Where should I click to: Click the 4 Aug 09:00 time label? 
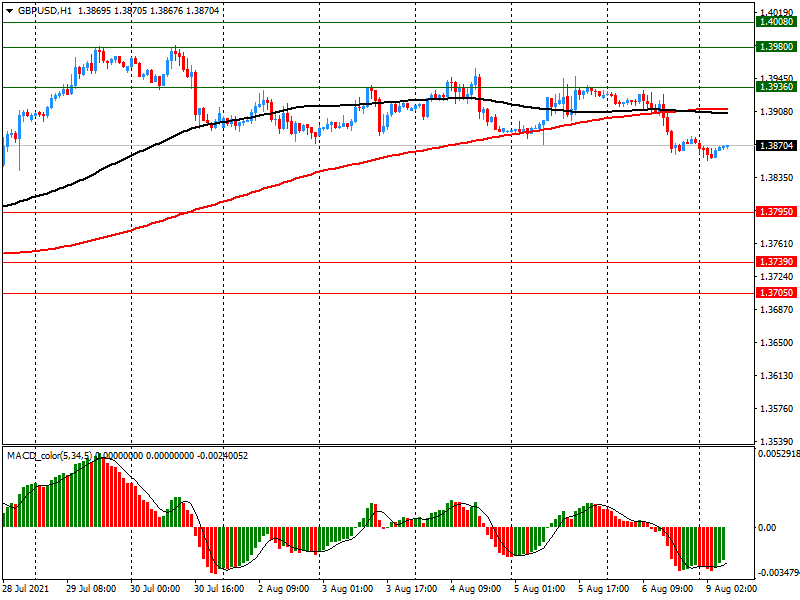point(476,589)
